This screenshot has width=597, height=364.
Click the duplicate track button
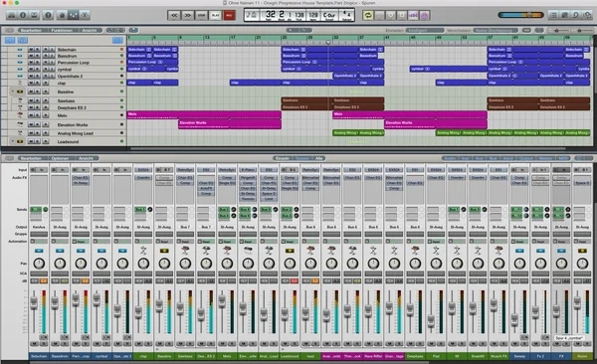click(23, 40)
